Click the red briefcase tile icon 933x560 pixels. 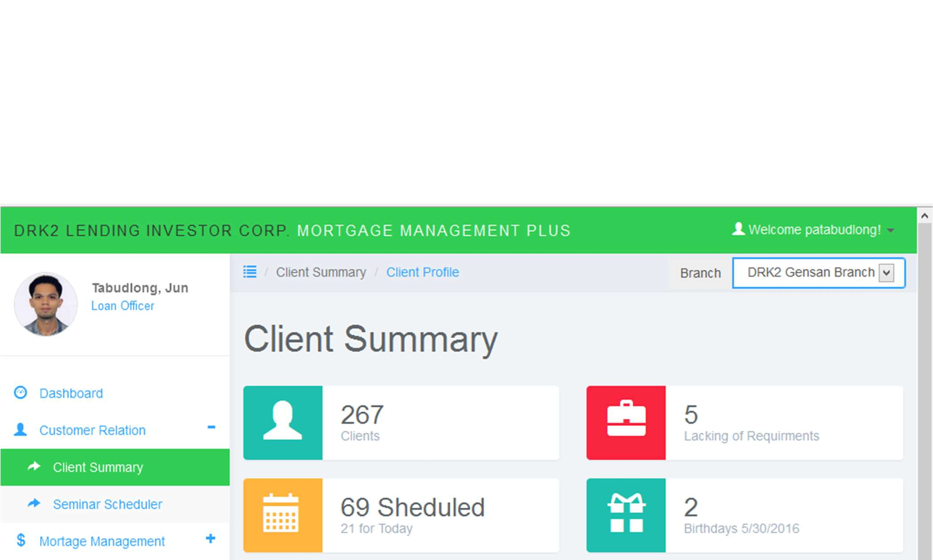626,422
